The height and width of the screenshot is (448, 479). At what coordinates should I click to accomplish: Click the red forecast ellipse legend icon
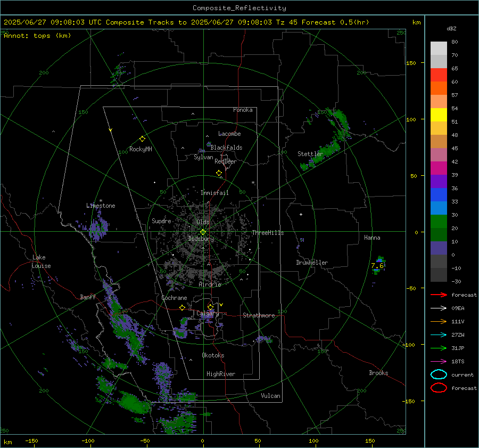[x=439, y=388]
